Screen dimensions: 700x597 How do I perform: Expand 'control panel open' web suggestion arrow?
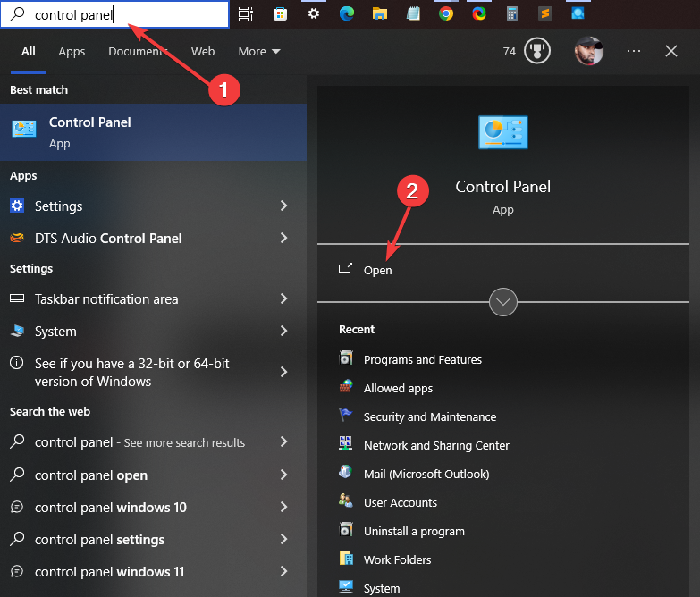point(284,475)
